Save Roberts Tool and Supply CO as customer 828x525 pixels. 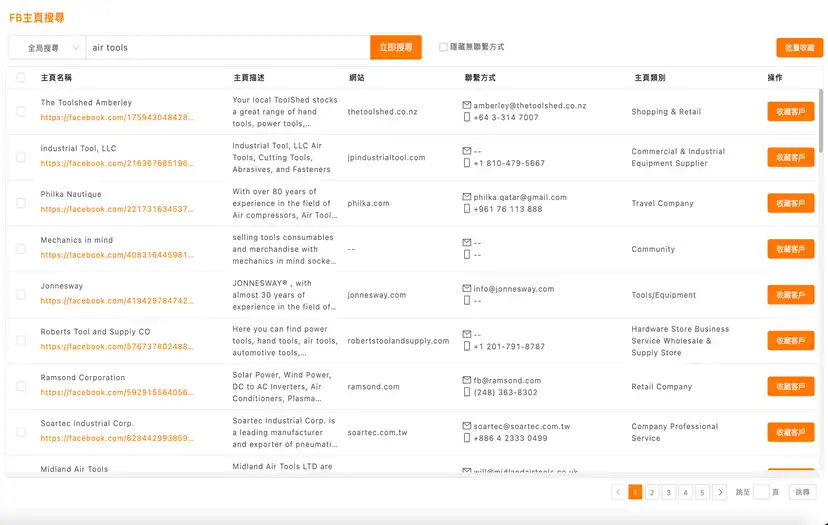(791, 341)
